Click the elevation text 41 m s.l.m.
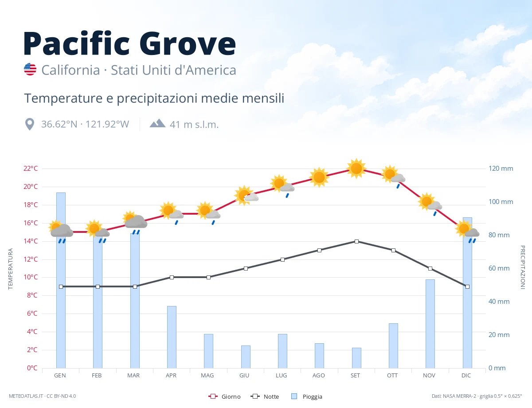The width and height of the screenshot is (532, 408). (194, 124)
